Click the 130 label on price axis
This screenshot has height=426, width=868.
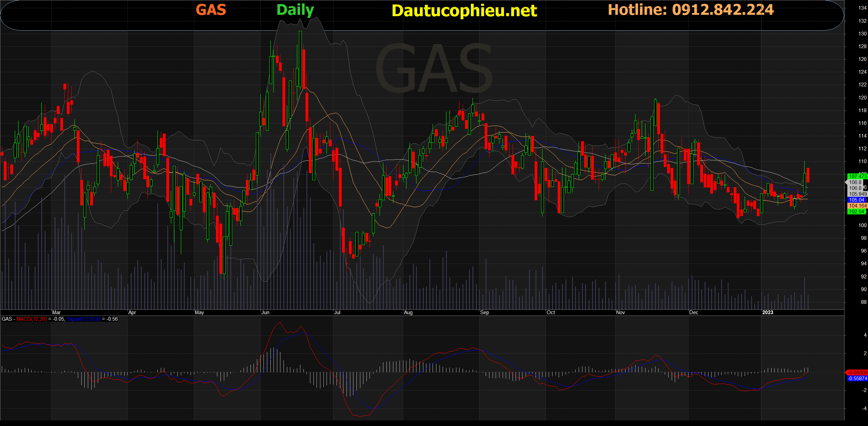(x=862, y=34)
